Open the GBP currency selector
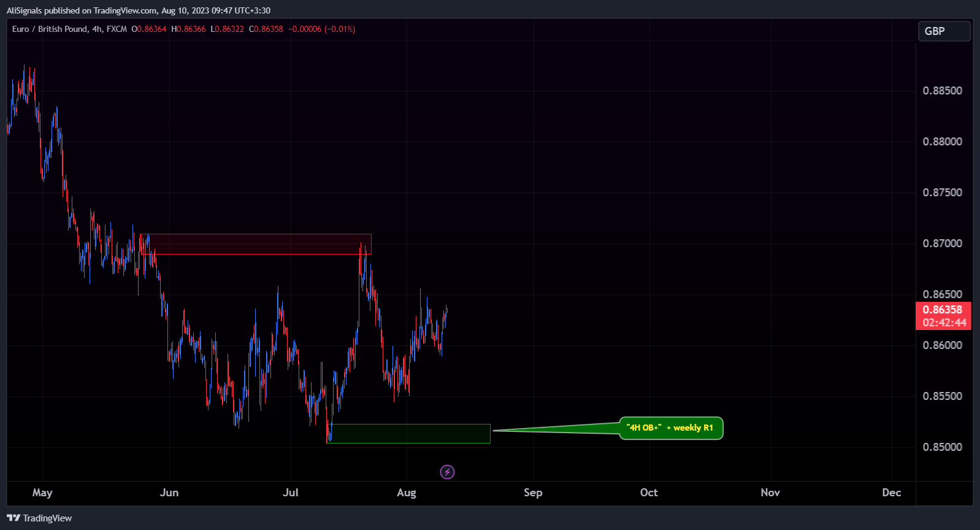Screen dimensions: 980x530 click(x=944, y=31)
